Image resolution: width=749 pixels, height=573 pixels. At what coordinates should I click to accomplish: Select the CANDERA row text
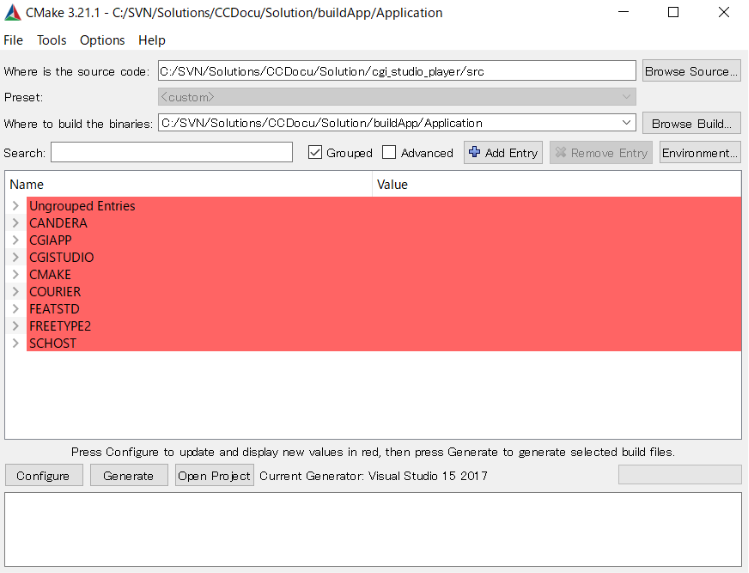[x=58, y=223]
